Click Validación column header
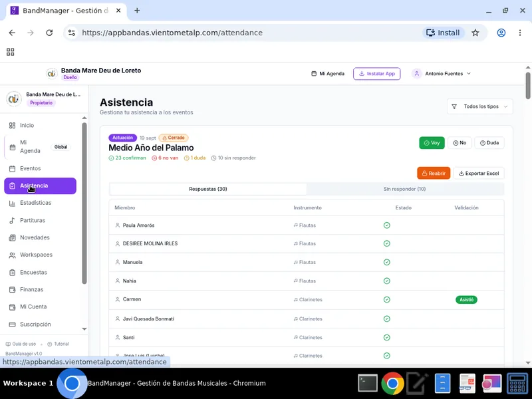Screen dimensions: 532x399 coord(466,207)
